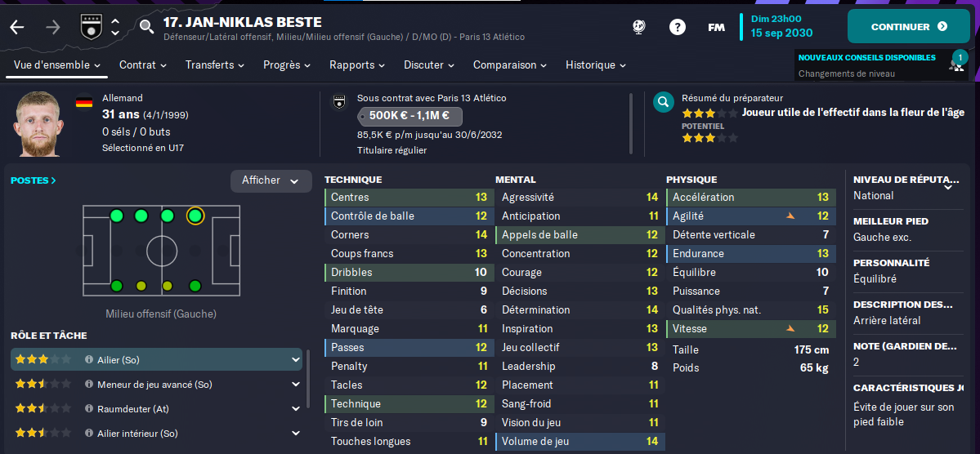Image resolution: width=980 pixels, height=454 pixels.
Task: Open the world globe icon
Action: click(x=638, y=27)
